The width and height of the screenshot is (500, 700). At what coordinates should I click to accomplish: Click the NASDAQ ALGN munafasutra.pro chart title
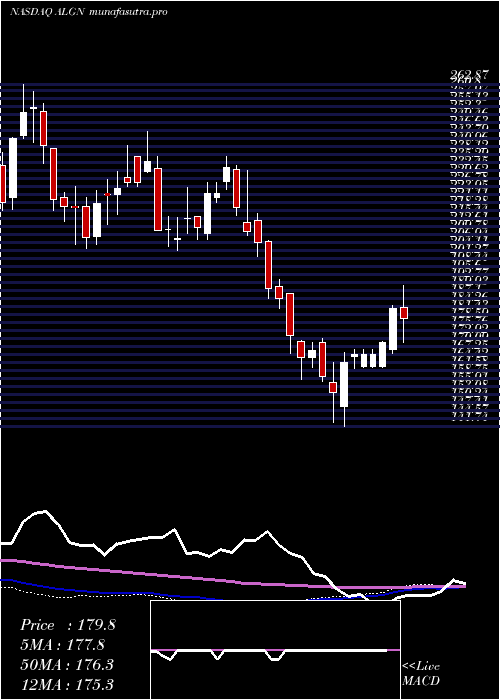(88, 12)
